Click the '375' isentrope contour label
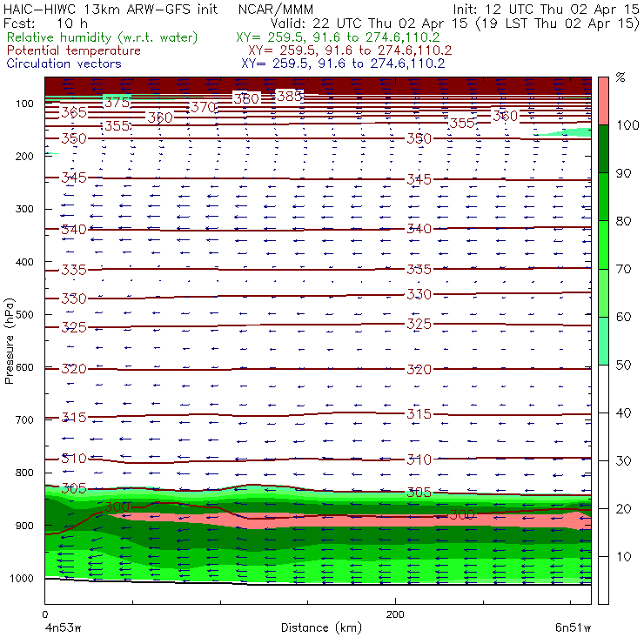Image resolution: width=644 pixels, height=644 pixels. (117, 103)
